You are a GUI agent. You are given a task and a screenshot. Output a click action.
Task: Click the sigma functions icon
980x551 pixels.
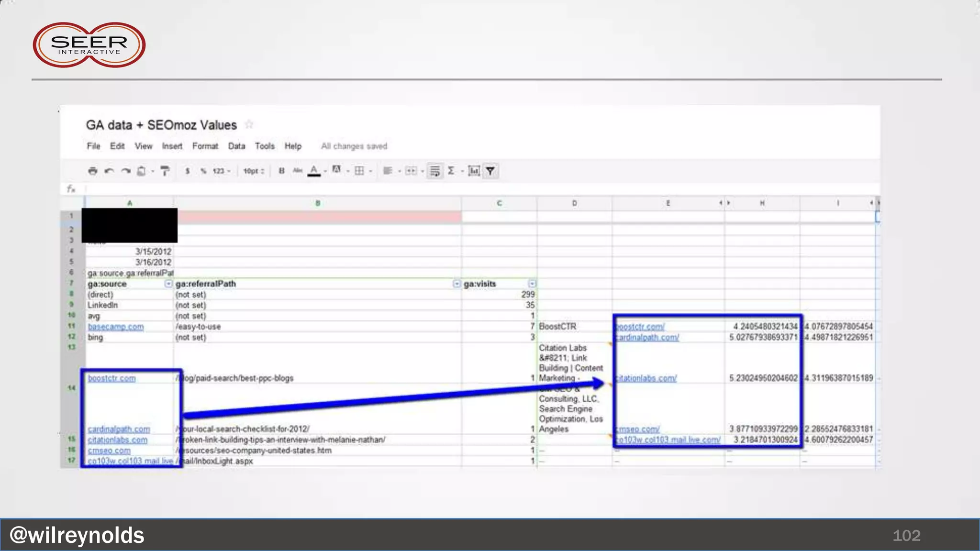pyautogui.click(x=451, y=171)
